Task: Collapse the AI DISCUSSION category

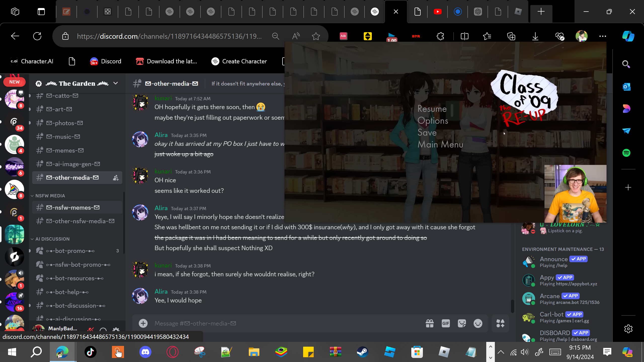Action: [52, 239]
